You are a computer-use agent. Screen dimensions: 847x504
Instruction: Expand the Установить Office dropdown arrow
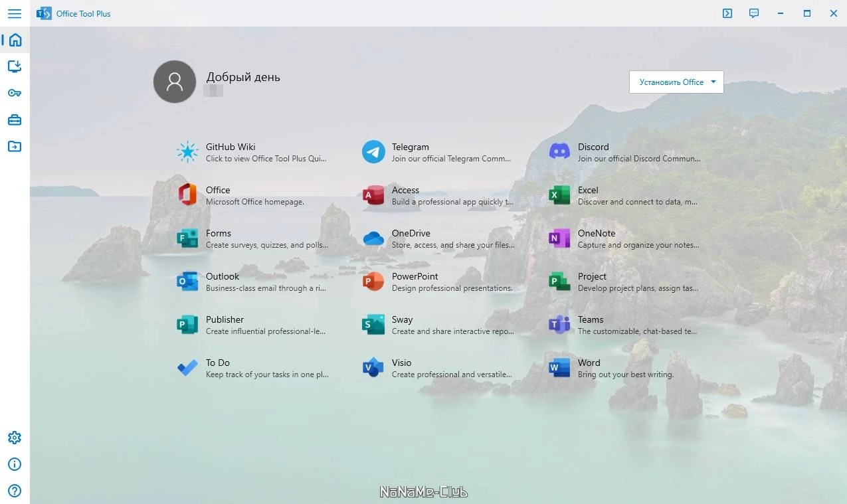click(x=713, y=82)
